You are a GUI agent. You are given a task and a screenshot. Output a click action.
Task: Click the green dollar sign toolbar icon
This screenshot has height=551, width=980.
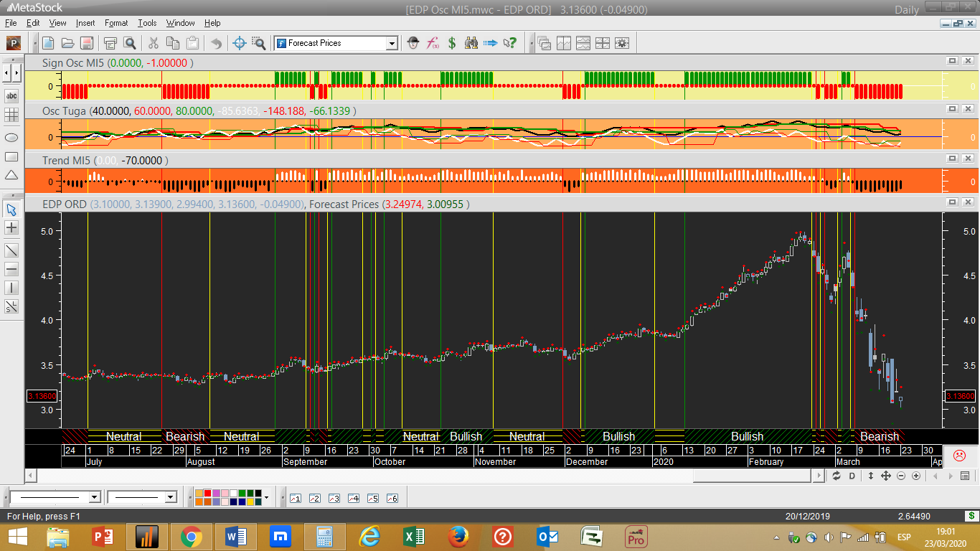(452, 43)
